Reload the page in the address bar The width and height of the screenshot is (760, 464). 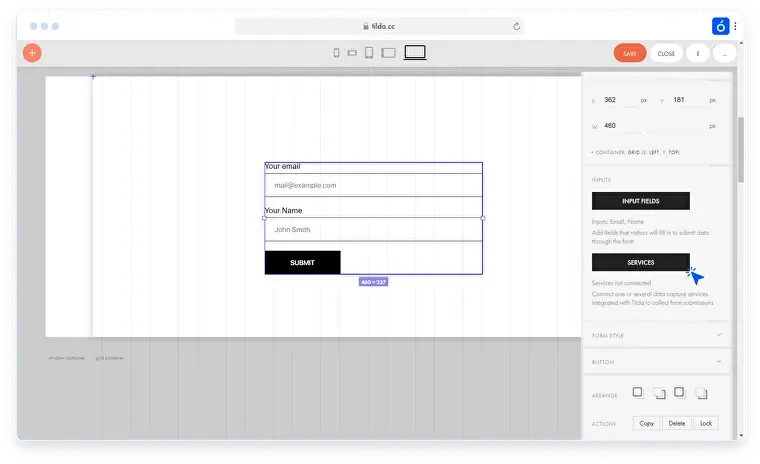[x=517, y=26]
